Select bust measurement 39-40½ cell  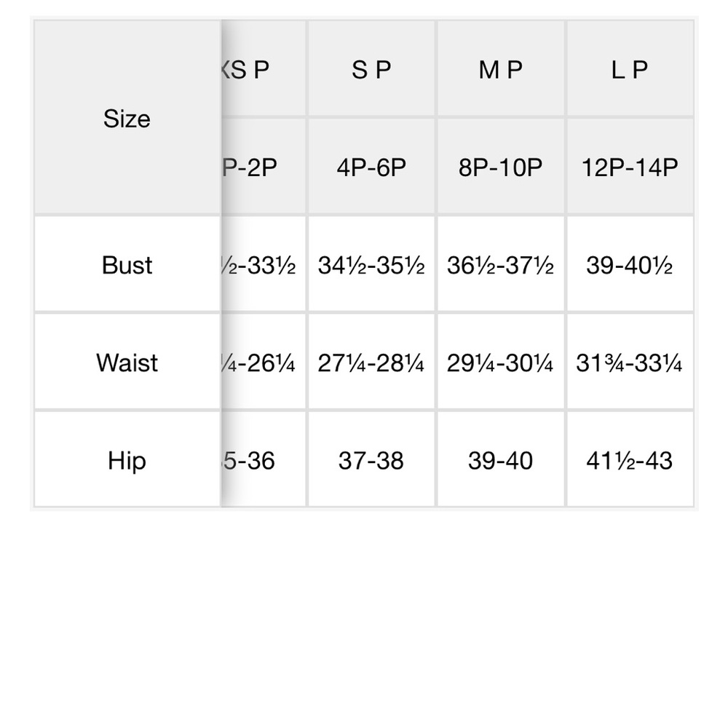click(x=630, y=265)
